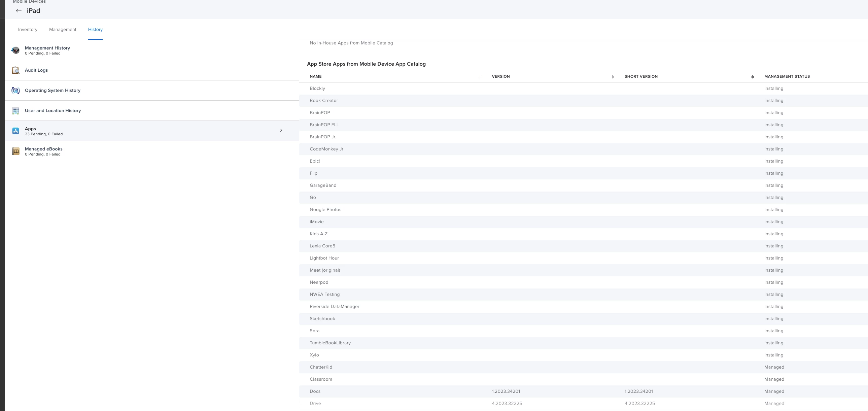This screenshot has width=868, height=411.
Task: Click the Drive short version 4.2023.32225 cell
Action: pos(639,404)
